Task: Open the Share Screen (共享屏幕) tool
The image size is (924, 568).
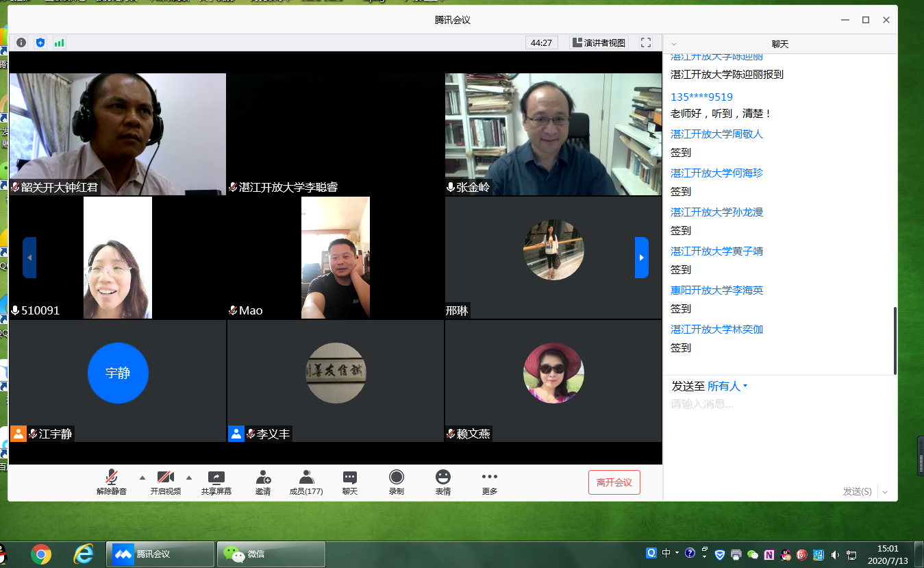Action: coord(216,482)
